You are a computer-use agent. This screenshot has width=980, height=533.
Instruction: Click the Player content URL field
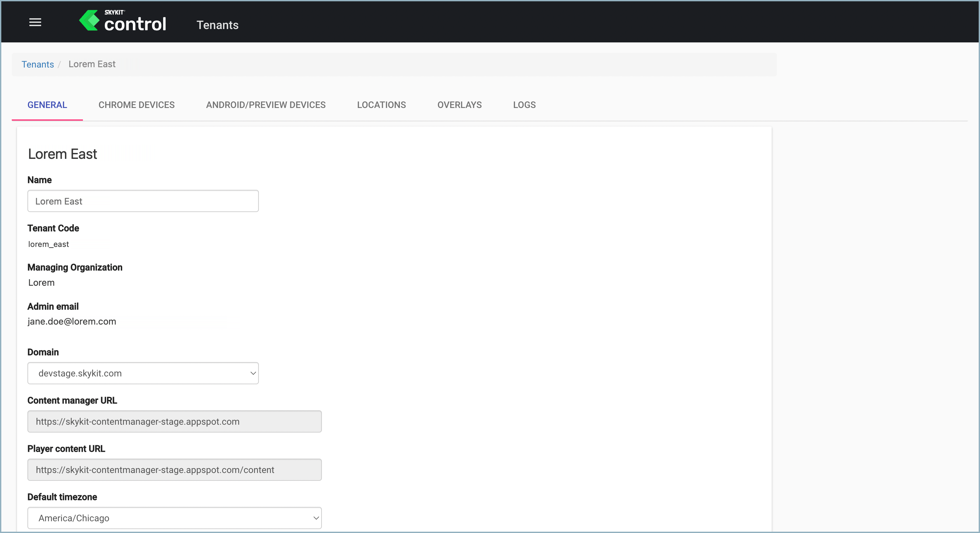(x=175, y=470)
